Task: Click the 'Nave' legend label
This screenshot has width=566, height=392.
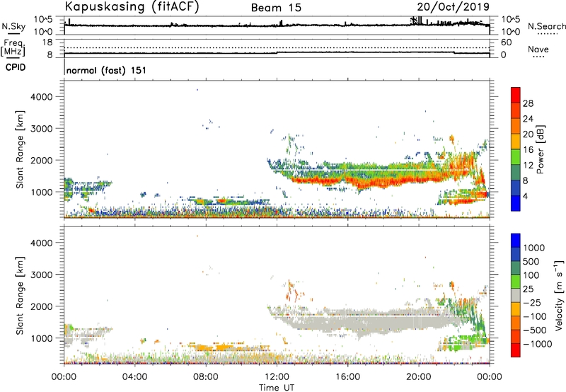Action: coord(538,49)
